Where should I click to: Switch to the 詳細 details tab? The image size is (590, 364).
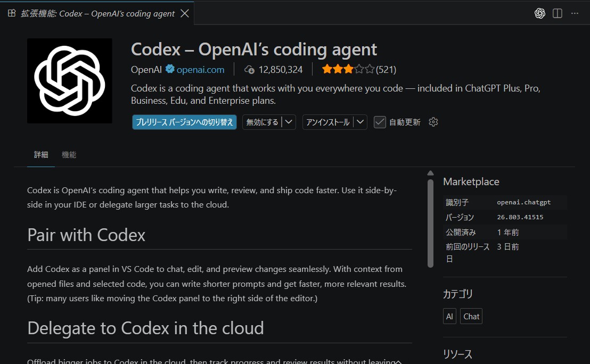click(x=41, y=154)
